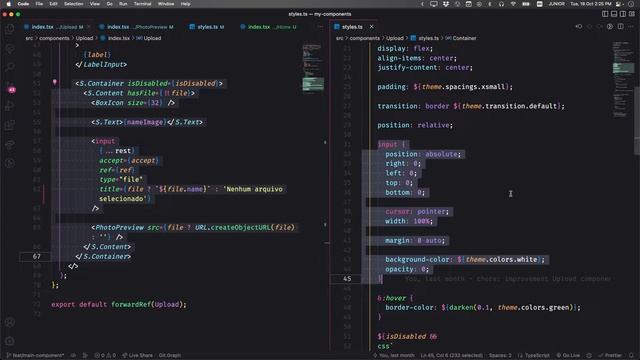Toggle the secondary sidebar layout icon
Screen dimensions: 640x360
tap(623, 14)
